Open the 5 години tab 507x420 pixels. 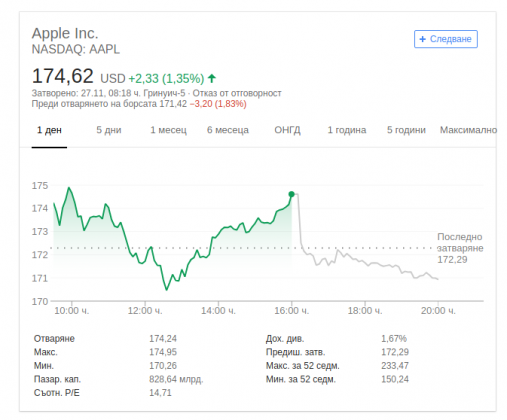406,130
